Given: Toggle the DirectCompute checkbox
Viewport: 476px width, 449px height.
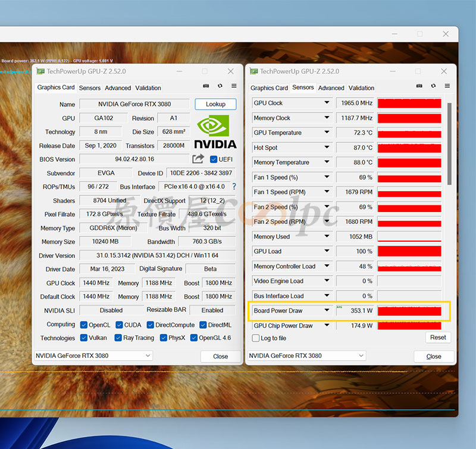Looking at the screenshot, I should pos(151,325).
